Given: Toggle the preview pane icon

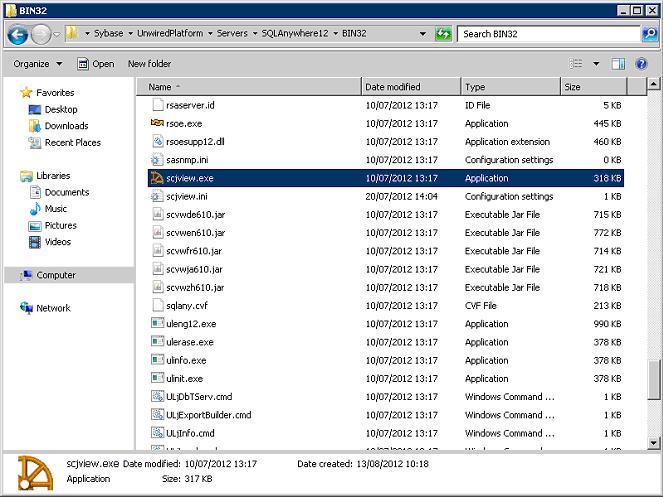Looking at the screenshot, I should (x=618, y=64).
